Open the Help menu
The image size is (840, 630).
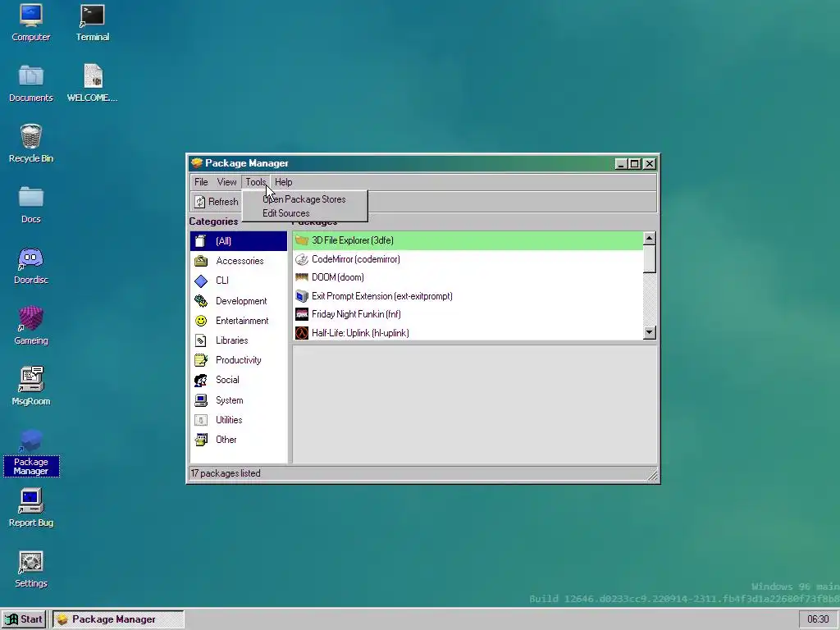coord(283,182)
